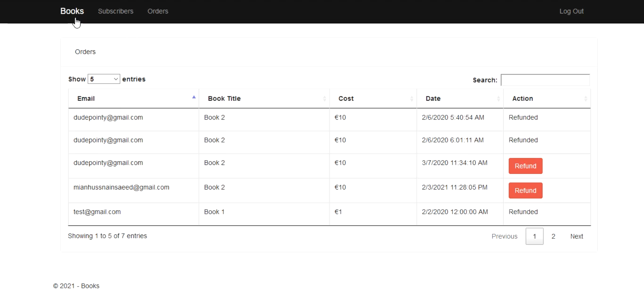
Task: Click the Cost column sort icon
Action: tap(412, 99)
